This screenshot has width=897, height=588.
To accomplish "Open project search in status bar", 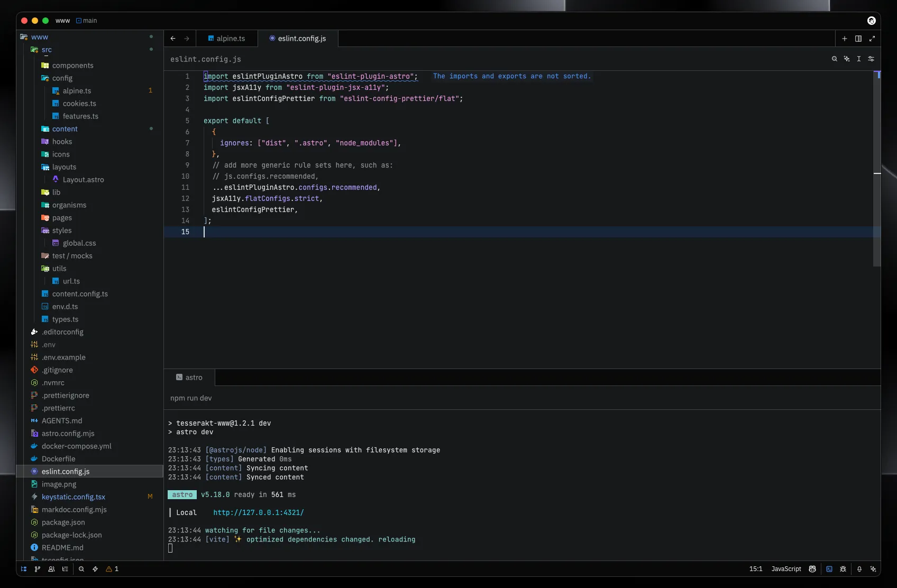I will tap(81, 569).
